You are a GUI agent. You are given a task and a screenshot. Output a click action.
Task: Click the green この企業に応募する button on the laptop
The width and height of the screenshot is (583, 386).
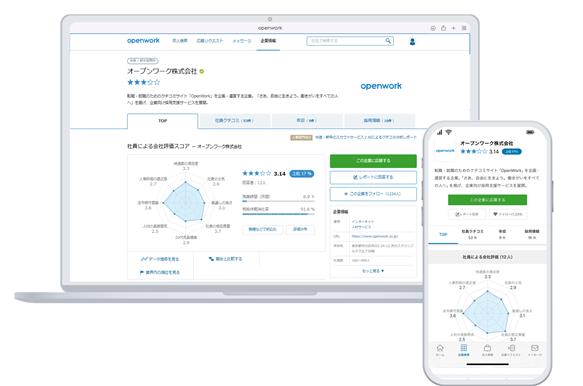point(373,161)
